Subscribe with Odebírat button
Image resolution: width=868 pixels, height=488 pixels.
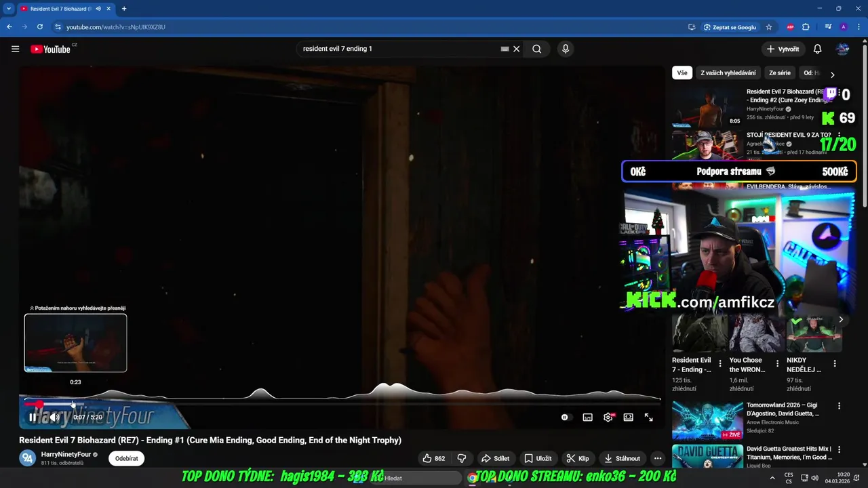127,458
